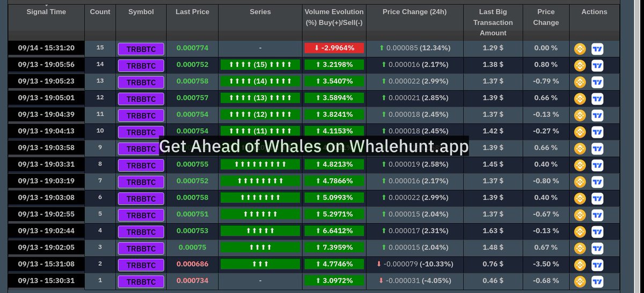Click TRBBTC symbol button in count 15 row
Viewport: 644px width, 293px height.
pos(141,49)
